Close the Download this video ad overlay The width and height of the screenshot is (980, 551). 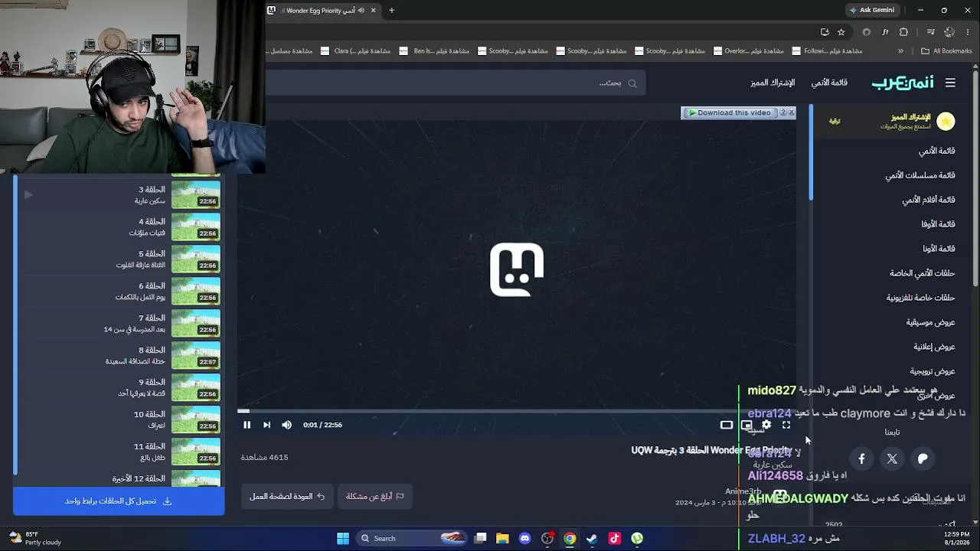click(792, 112)
